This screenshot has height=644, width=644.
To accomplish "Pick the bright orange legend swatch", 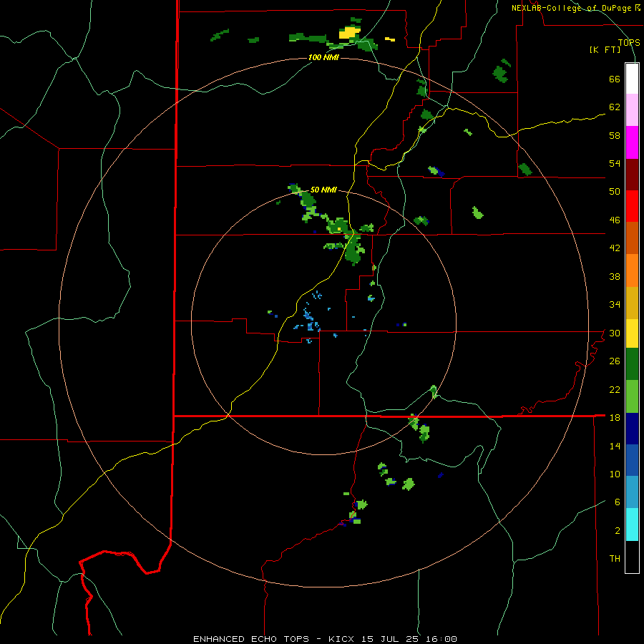I will [x=632, y=270].
